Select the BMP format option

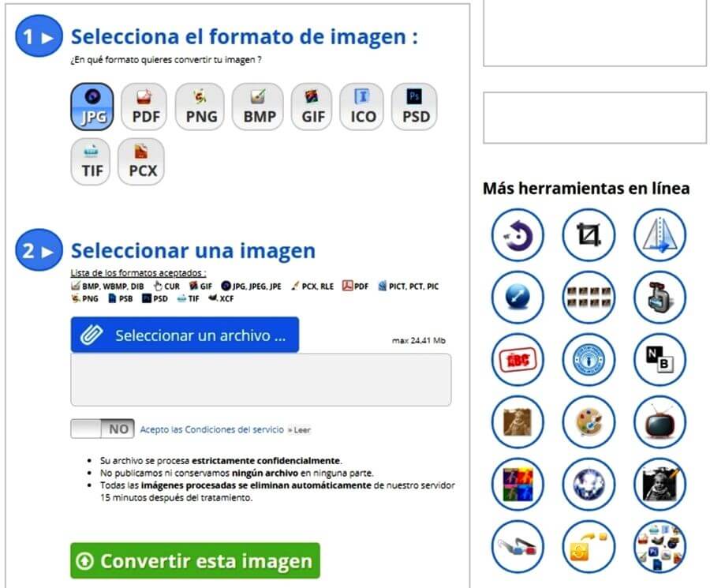click(258, 107)
